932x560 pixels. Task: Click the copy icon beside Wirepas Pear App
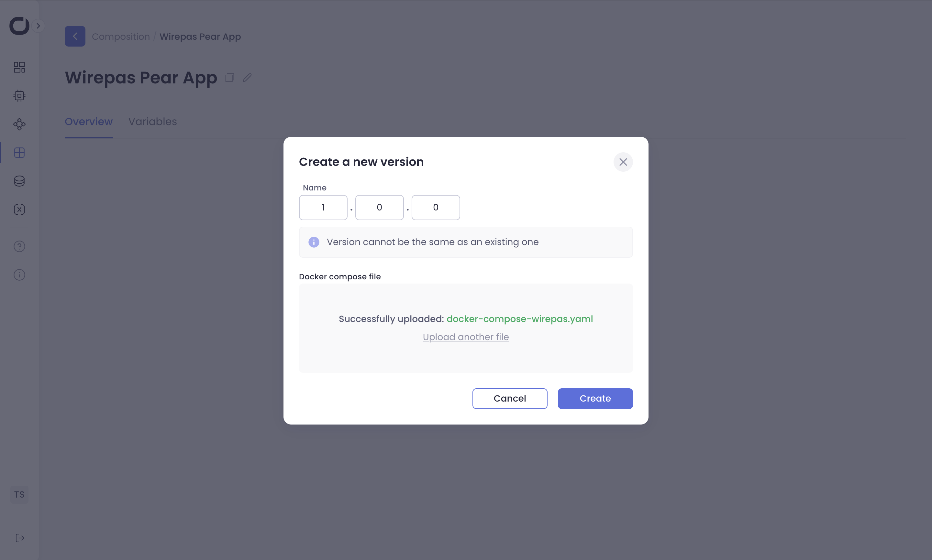pyautogui.click(x=229, y=78)
